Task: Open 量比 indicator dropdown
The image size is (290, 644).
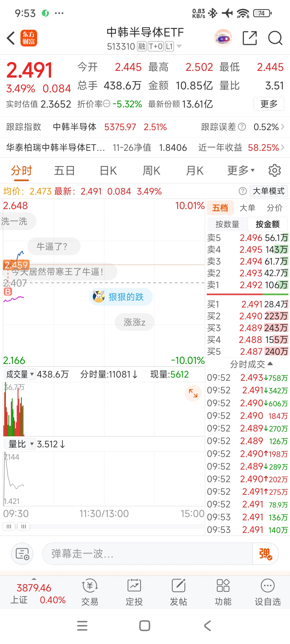Action: coord(20,444)
